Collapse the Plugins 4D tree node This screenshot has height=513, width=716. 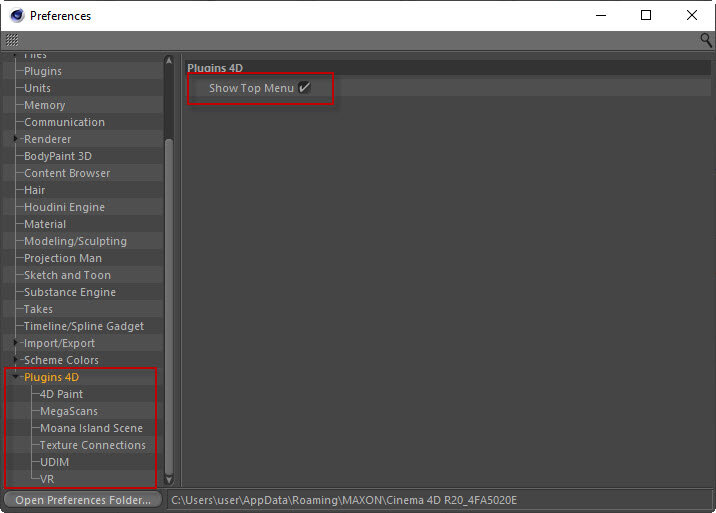[15, 376]
